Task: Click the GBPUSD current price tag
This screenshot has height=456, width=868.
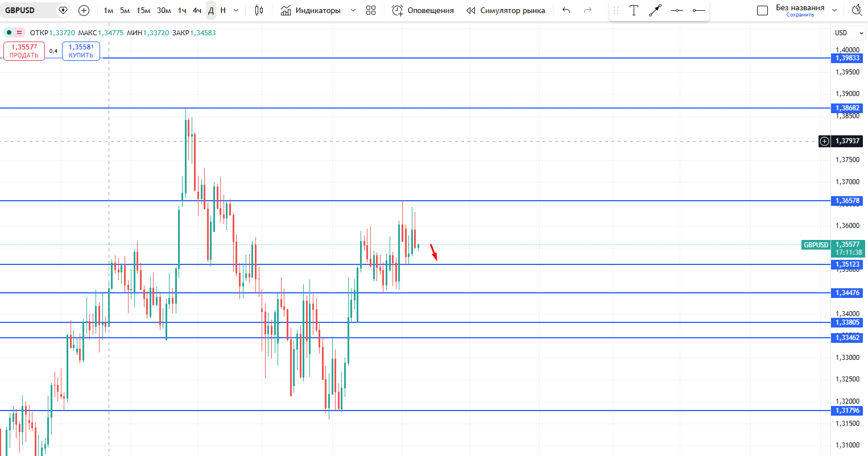Action: pos(816,245)
